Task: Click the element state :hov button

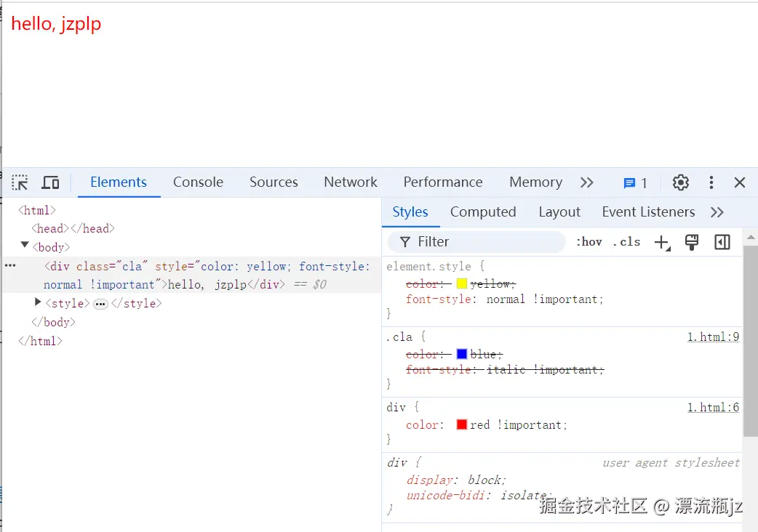Action: click(x=589, y=241)
